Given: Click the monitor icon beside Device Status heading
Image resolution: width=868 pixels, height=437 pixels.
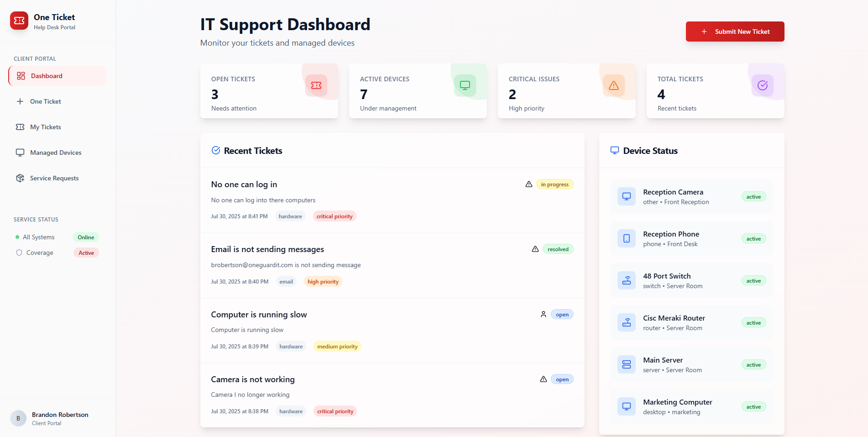Looking at the screenshot, I should pyautogui.click(x=615, y=150).
